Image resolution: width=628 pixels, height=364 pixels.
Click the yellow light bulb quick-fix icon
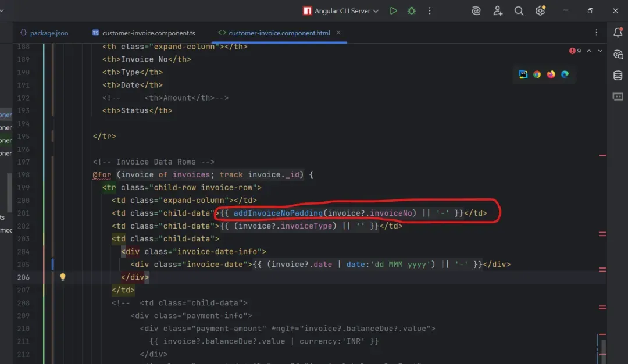[63, 277]
